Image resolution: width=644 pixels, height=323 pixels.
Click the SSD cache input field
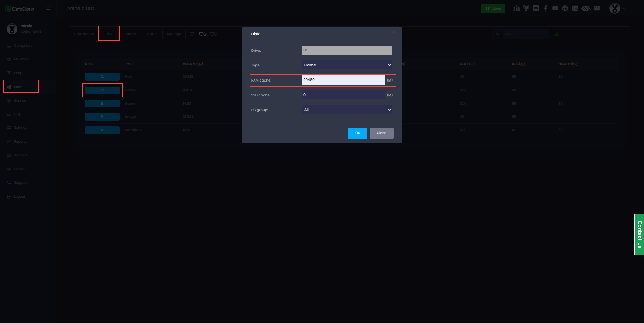343,95
